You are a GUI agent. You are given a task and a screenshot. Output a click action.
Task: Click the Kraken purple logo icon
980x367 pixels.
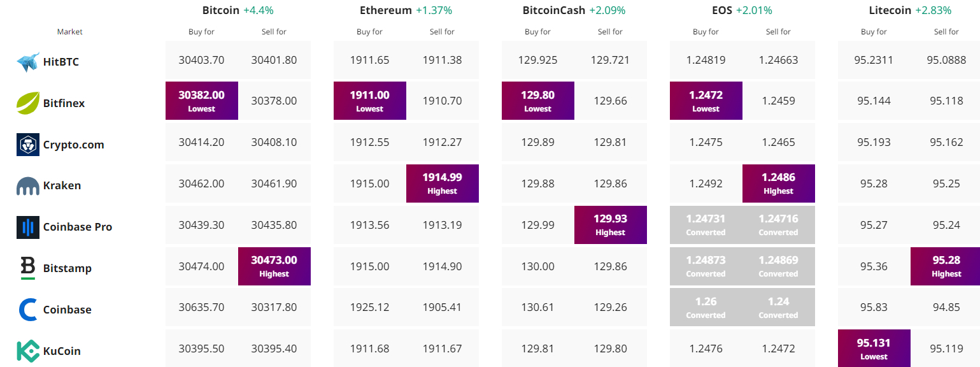coord(28,186)
